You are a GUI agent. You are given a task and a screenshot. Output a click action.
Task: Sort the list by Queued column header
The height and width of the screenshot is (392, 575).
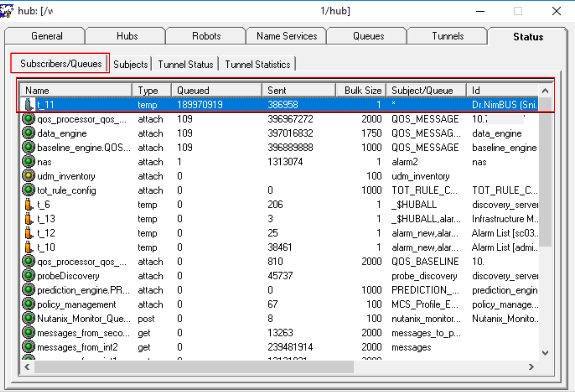tap(216, 91)
